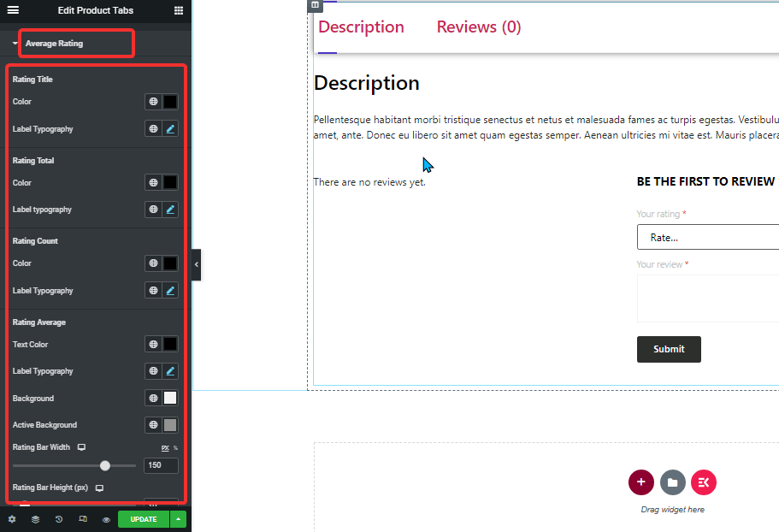Image resolution: width=779 pixels, height=532 pixels.
Task: Click globe icon for Rating Count Color
Action: tap(154, 263)
